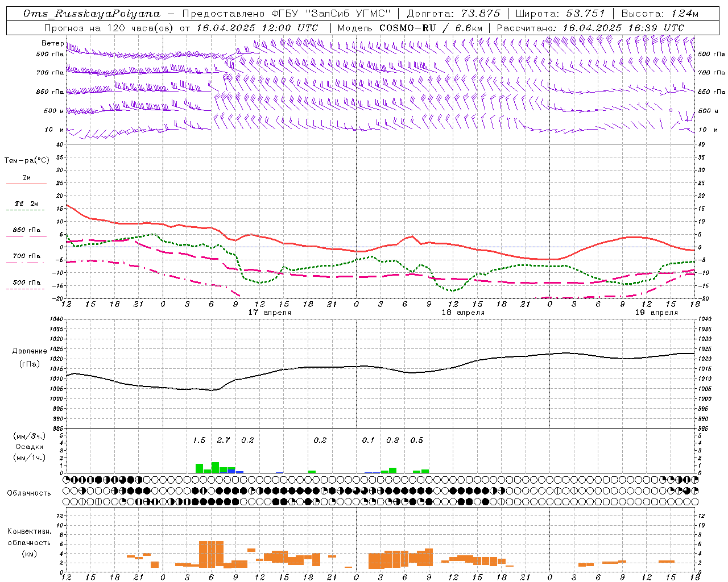Click the 985 value on left pressure axis
The width and height of the screenshot is (728, 582).
point(57,429)
